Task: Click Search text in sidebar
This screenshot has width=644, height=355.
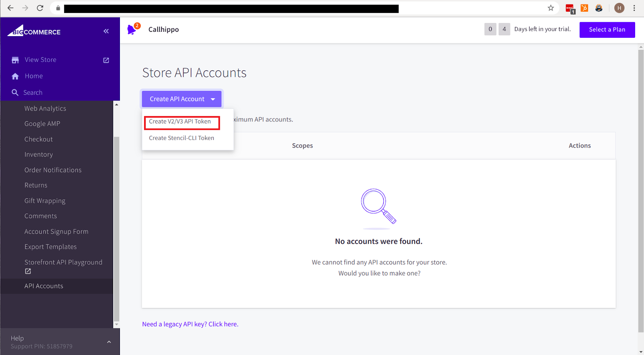Action: tap(33, 92)
